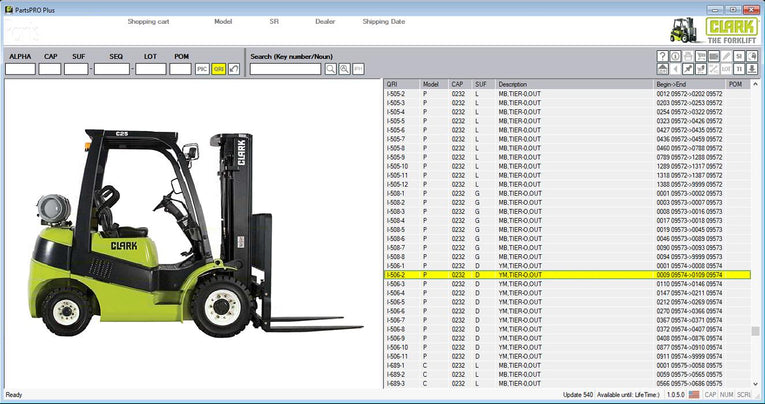The height and width of the screenshot is (404, 765).
Task: Click the Search key number input box
Action: [285, 69]
